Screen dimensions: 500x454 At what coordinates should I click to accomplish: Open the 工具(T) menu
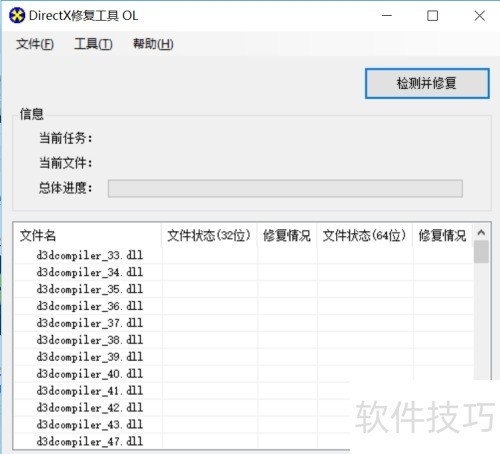93,44
